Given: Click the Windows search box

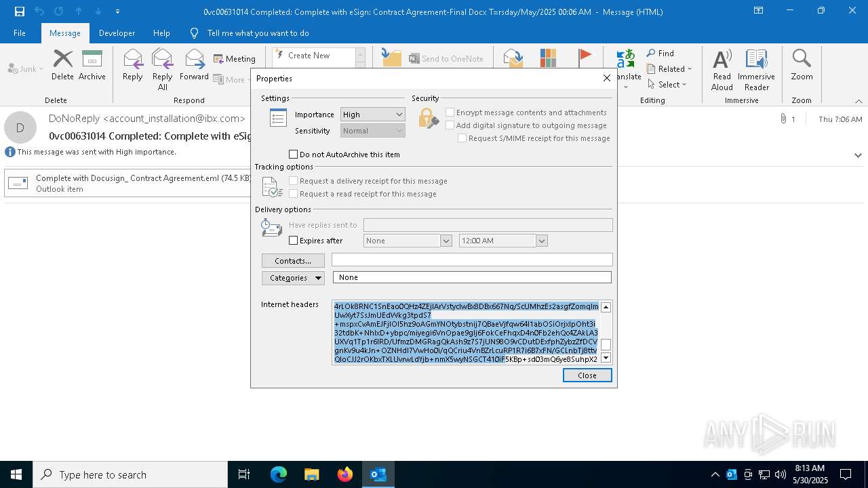Looking at the screenshot, I should [130, 474].
